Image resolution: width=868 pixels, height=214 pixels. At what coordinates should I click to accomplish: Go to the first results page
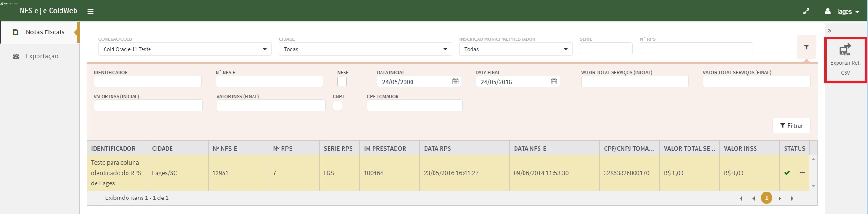[740, 199]
